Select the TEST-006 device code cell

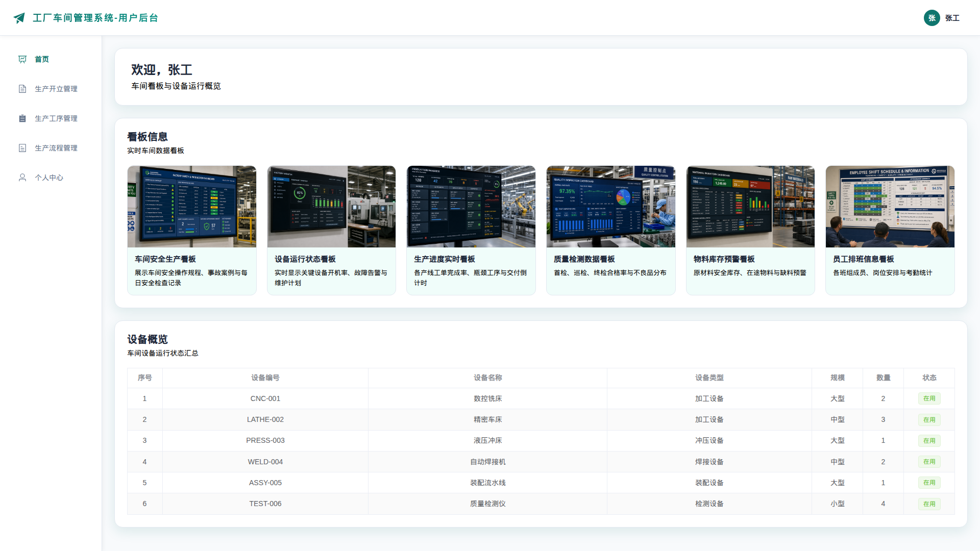tap(265, 504)
